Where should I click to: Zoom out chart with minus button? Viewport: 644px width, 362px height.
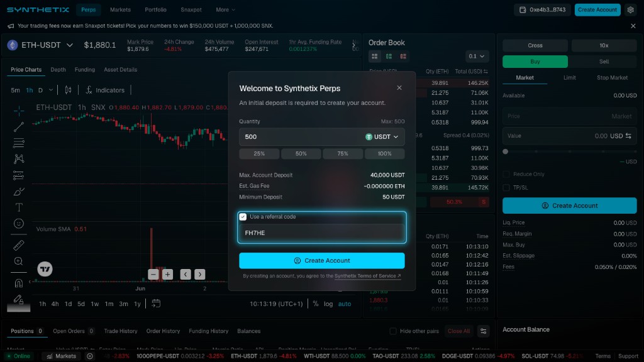[153, 274]
